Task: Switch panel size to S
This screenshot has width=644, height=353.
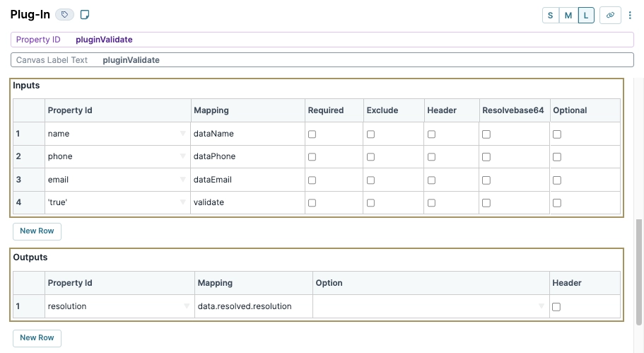Action: pos(551,16)
